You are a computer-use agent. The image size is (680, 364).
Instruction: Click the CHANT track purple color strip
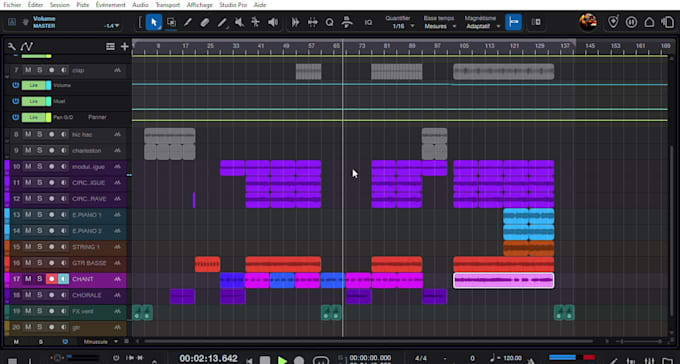click(7, 279)
